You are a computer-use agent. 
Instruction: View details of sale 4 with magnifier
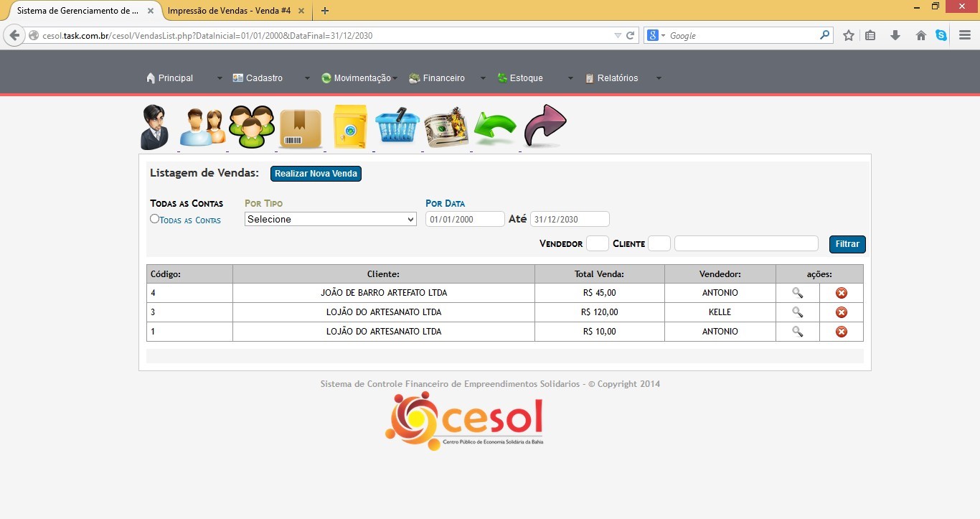(x=797, y=293)
